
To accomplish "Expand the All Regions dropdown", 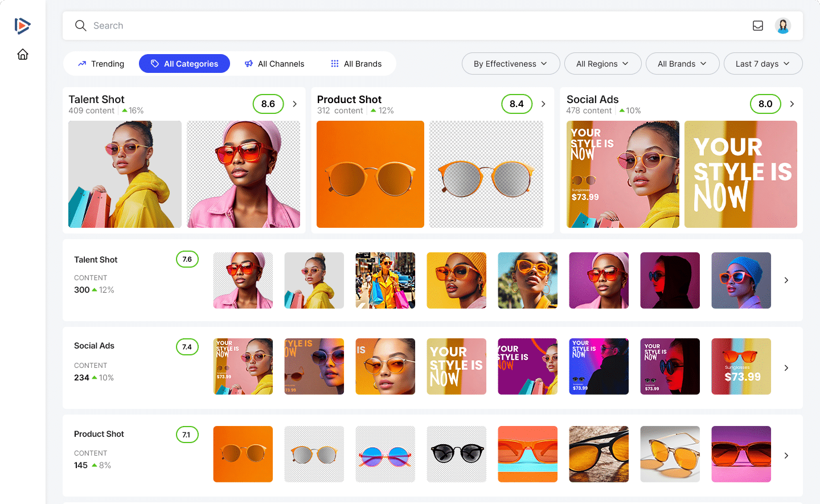I will point(602,64).
